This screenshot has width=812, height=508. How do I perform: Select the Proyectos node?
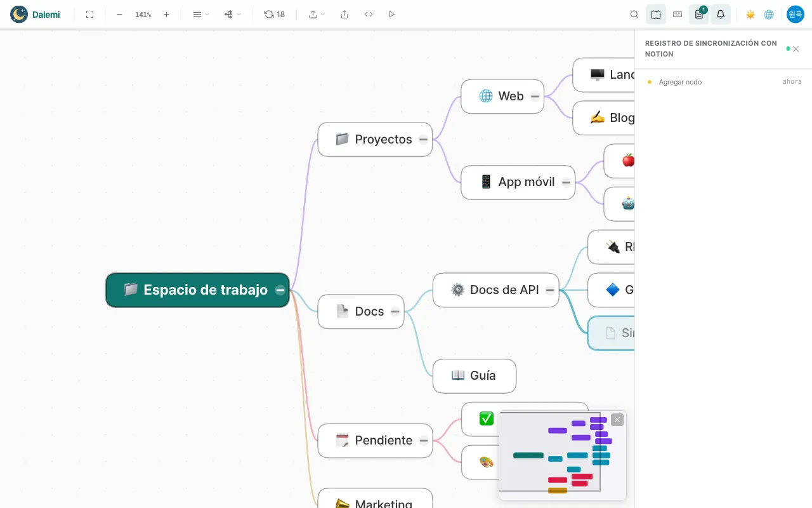click(x=375, y=140)
